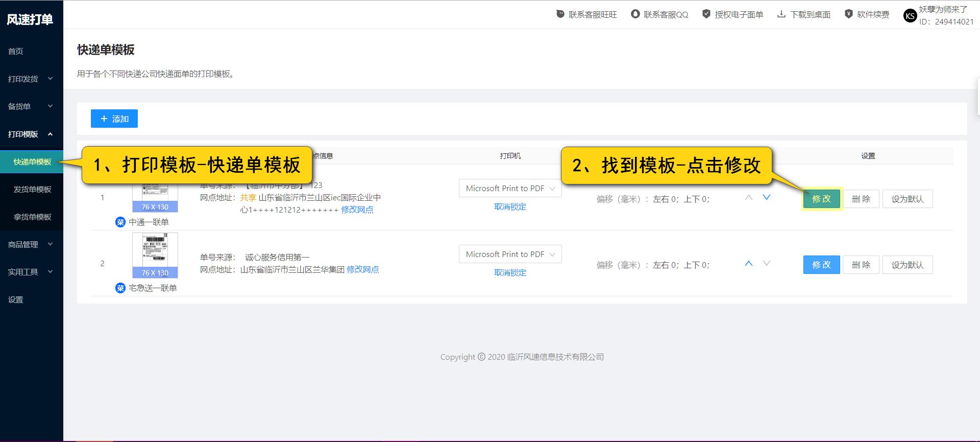Expand the 备货单 menu
Screen dimensions: 980x442
coord(32,106)
